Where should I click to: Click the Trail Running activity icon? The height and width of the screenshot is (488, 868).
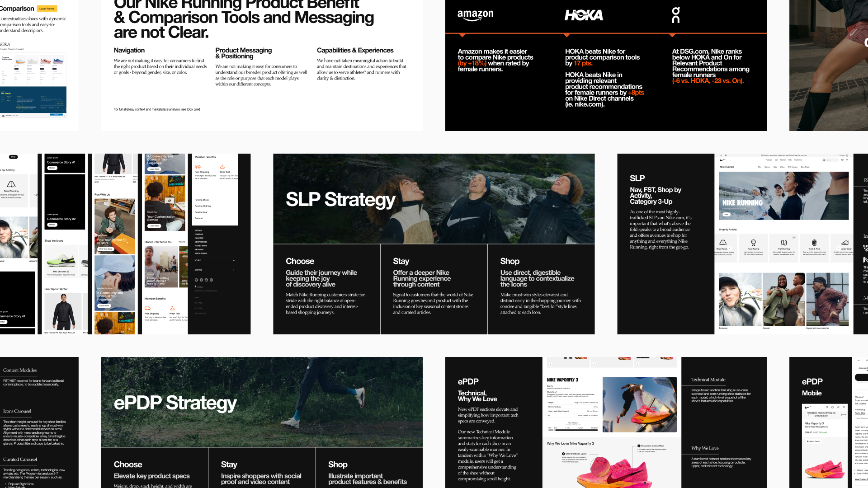pyautogui.click(x=784, y=243)
